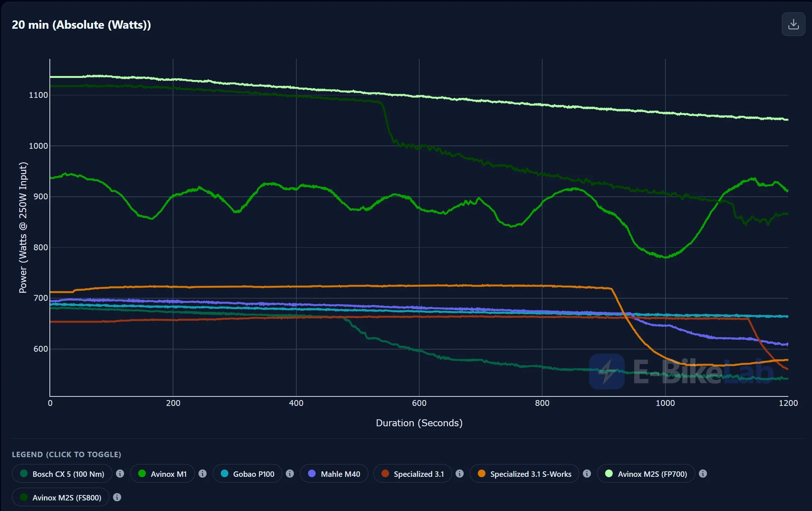Click the 1100 tick on the power axis
The width and height of the screenshot is (812, 511).
[x=39, y=95]
